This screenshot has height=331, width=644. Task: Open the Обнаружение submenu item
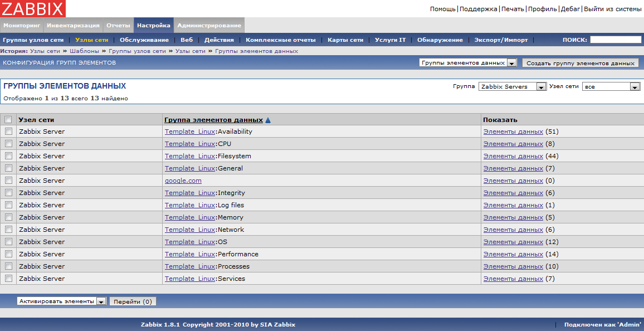pos(440,40)
